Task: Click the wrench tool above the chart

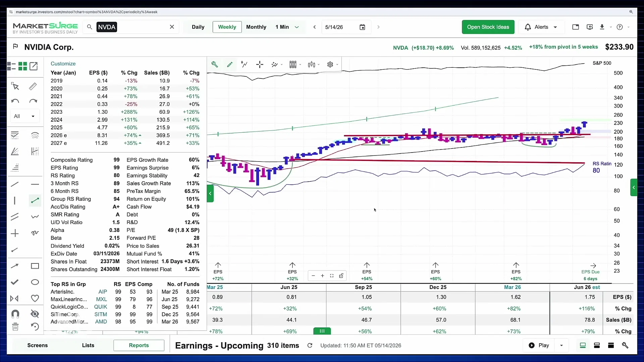Action: (x=215, y=64)
